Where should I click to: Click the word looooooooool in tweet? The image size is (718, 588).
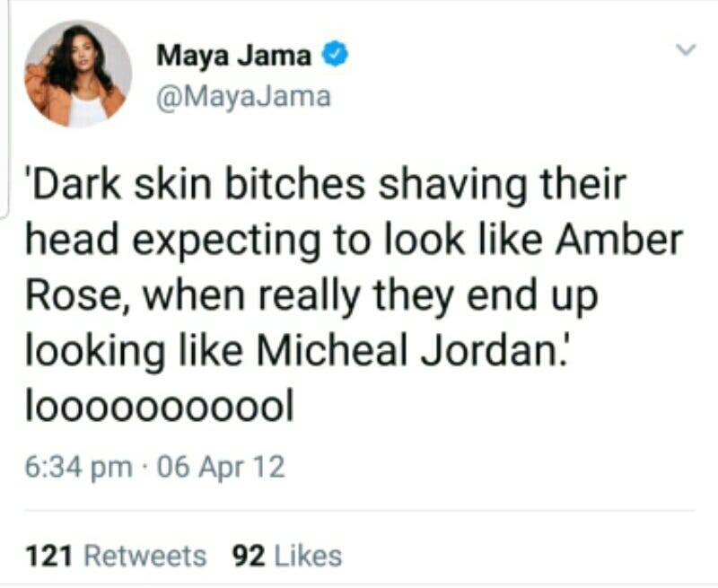(160, 405)
